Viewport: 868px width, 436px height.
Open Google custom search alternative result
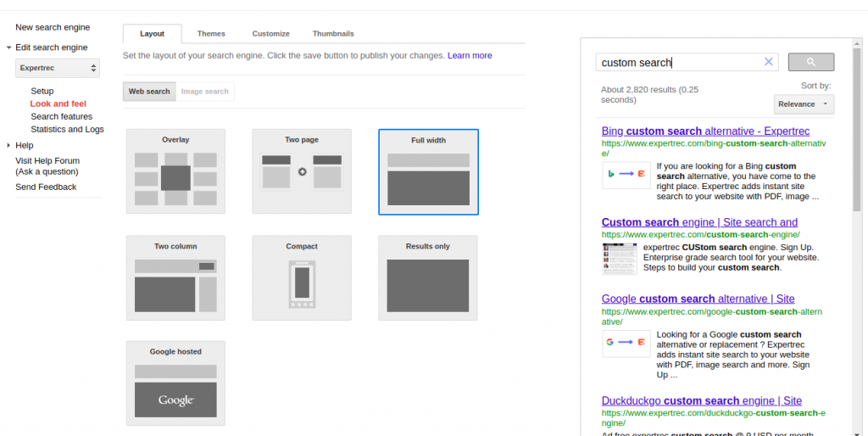698,299
